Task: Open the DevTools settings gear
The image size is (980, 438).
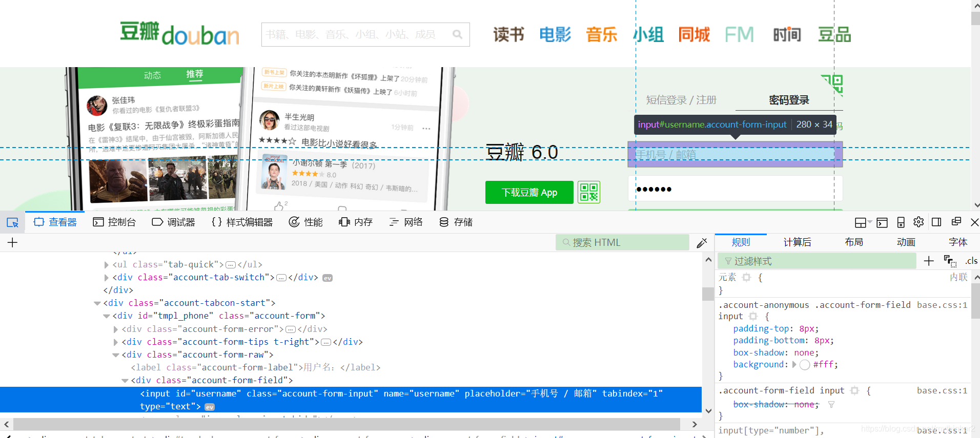Action: point(918,222)
